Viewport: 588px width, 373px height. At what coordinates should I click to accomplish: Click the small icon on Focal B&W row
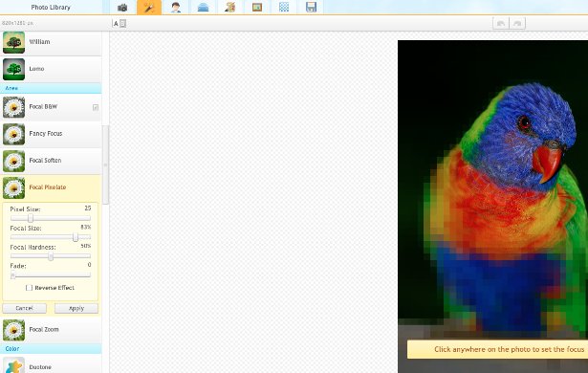(x=96, y=108)
